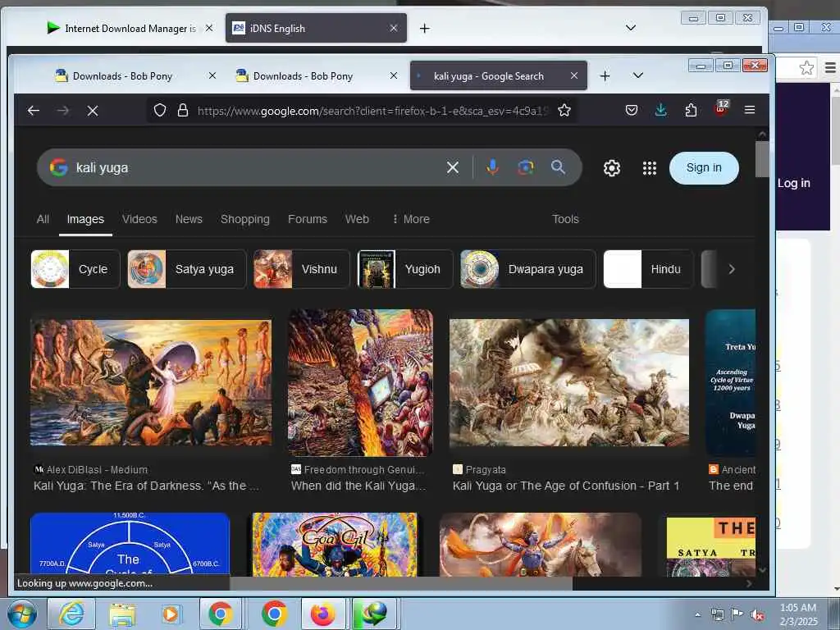Image resolution: width=840 pixels, height=630 pixels.
Task: Filter images by Vishnu chip
Action: coord(301,269)
